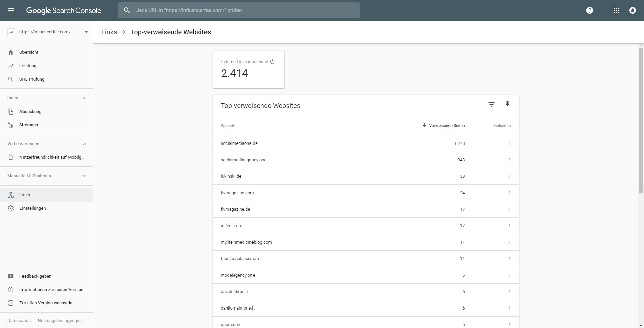
Task: Click the Einstellungen gear icon
Action: pos(11,208)
